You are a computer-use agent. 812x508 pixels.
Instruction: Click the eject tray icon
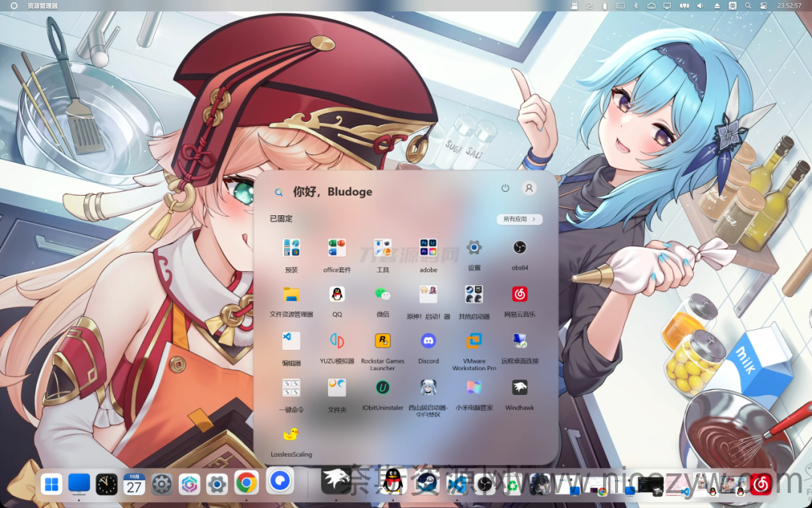tap(717, 6)
